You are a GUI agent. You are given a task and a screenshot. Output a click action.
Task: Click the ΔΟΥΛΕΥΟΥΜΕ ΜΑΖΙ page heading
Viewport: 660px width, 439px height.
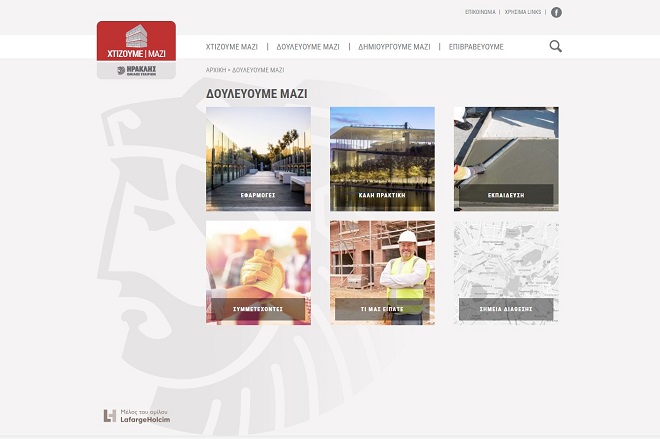[256, 93]
